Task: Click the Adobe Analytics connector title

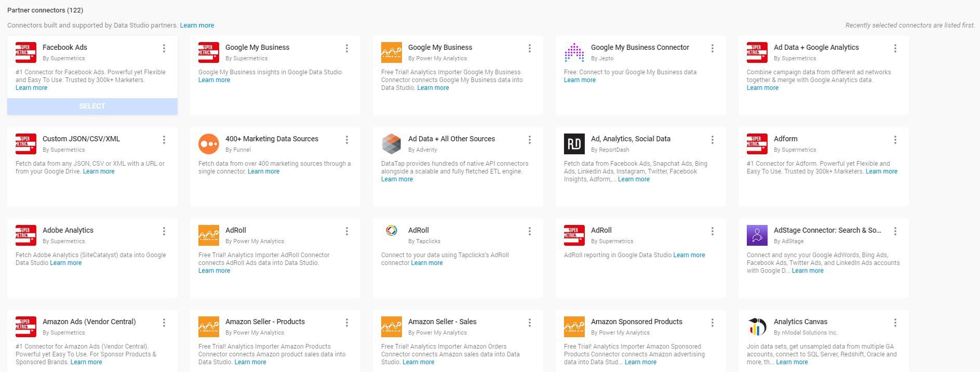Action: pos(68,230)
